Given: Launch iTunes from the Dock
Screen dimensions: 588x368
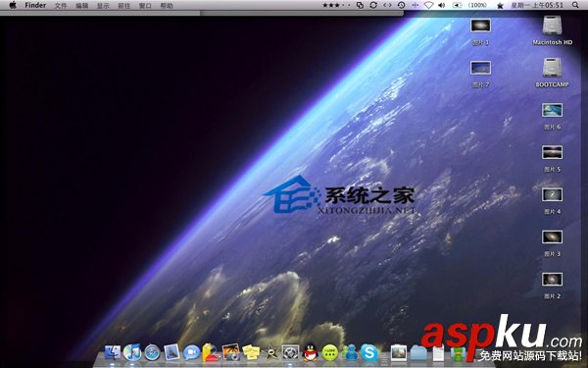Looking at the screenshot, I should (132, 353).
